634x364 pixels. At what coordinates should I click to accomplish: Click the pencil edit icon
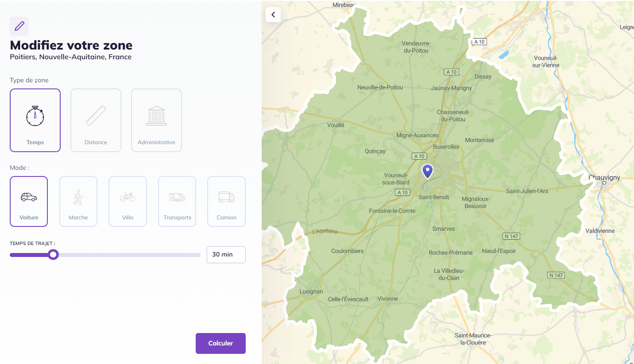tap(19, 26)
